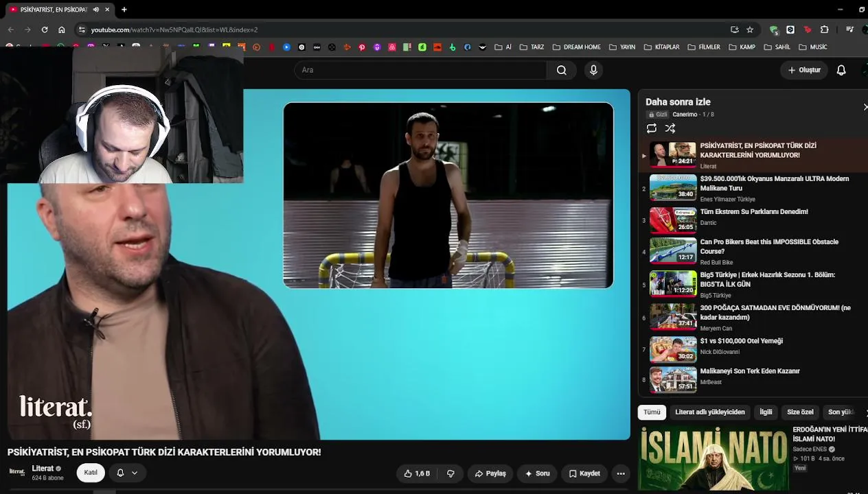Open Pinterest bookmark icon in bookmarks bar
This screenshot has width=868, height=494.
pyautogui.click(x=362, y=47)
